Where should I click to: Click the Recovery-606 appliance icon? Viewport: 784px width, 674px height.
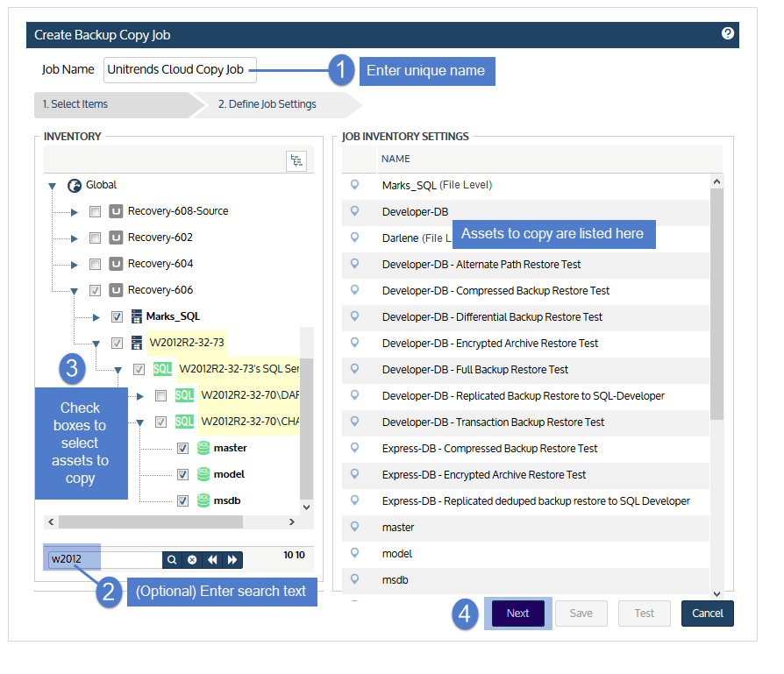(x=116, y=290)
